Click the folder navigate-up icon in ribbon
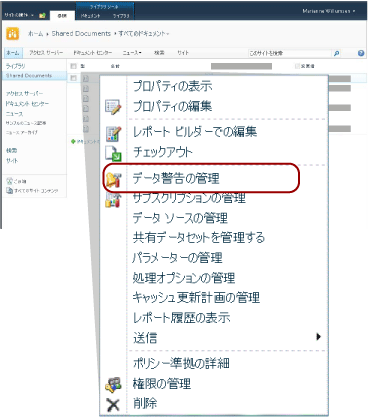This screenshot has width=368, height=417. [42, 15]
